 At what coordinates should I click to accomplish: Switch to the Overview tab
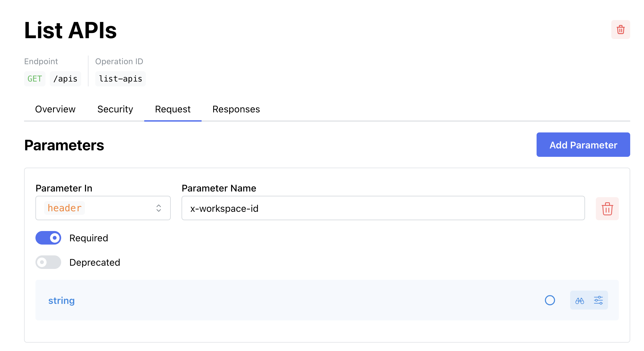click(x=55, y=109)
